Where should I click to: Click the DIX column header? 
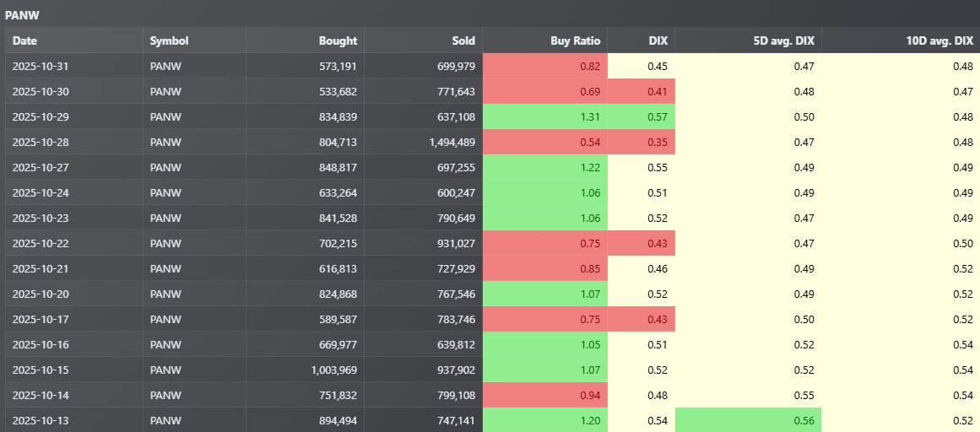[656, 40]
